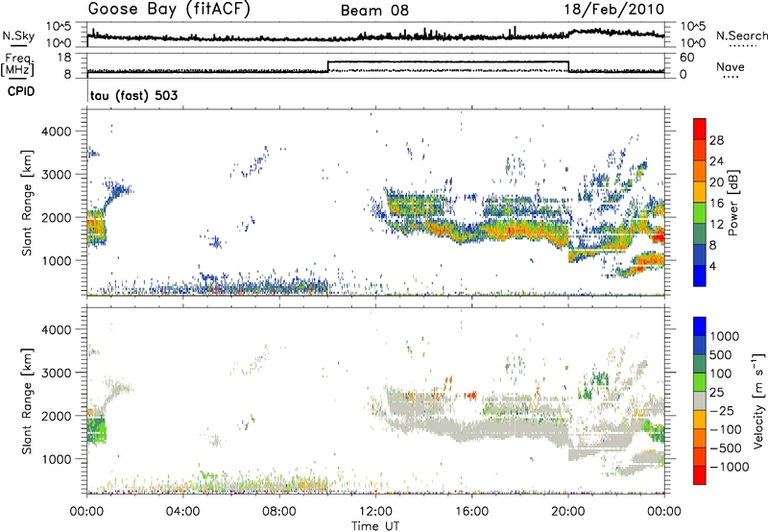Click the "18" frequency scale label

(64, 58)
